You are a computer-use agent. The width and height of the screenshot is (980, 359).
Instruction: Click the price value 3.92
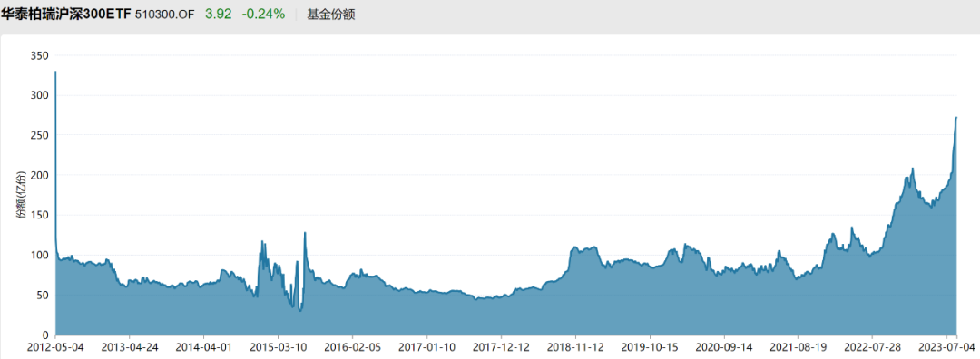coord(219,15)
